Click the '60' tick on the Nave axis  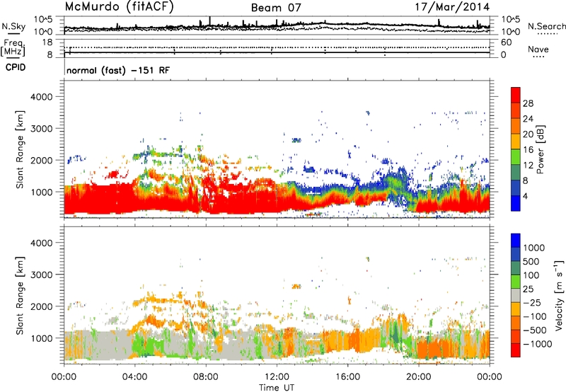pyautogui.click(x=507, y=42)
